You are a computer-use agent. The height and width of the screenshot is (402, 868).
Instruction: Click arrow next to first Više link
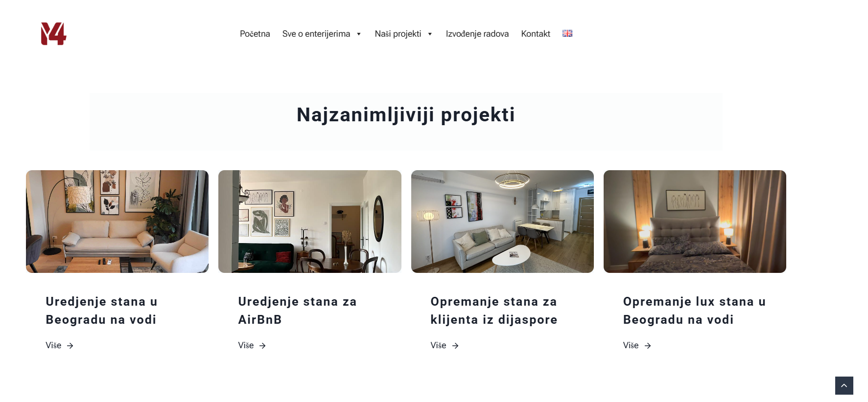coord(70,346)
